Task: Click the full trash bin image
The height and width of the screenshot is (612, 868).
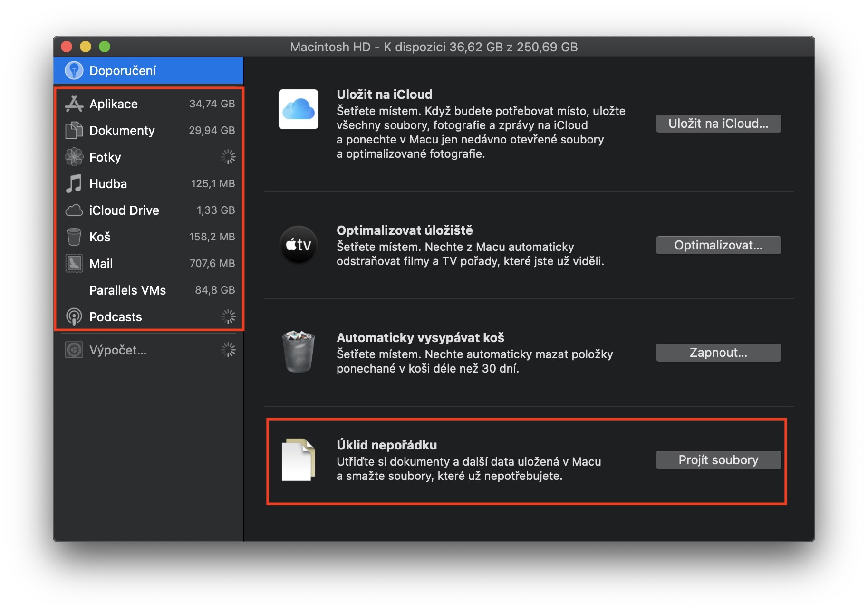Action: pos(298,352)
